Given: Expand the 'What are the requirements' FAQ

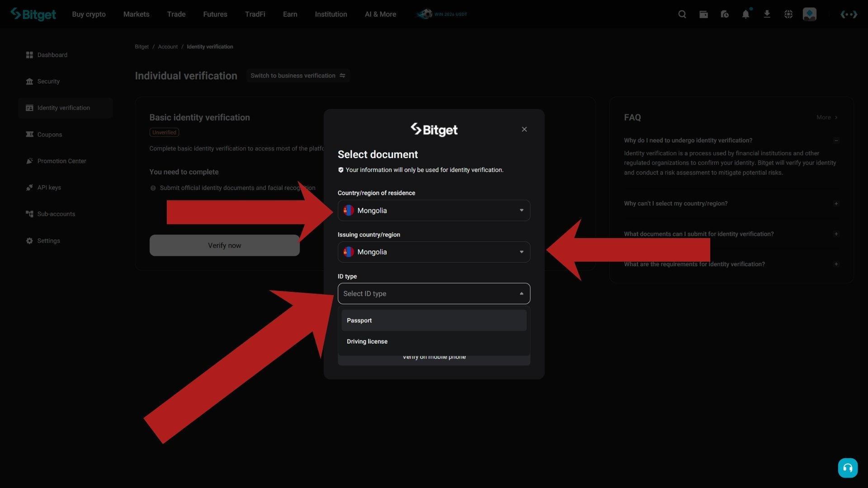Looking at the screenshot, I should pyautogui.click(x=836, y=264).
